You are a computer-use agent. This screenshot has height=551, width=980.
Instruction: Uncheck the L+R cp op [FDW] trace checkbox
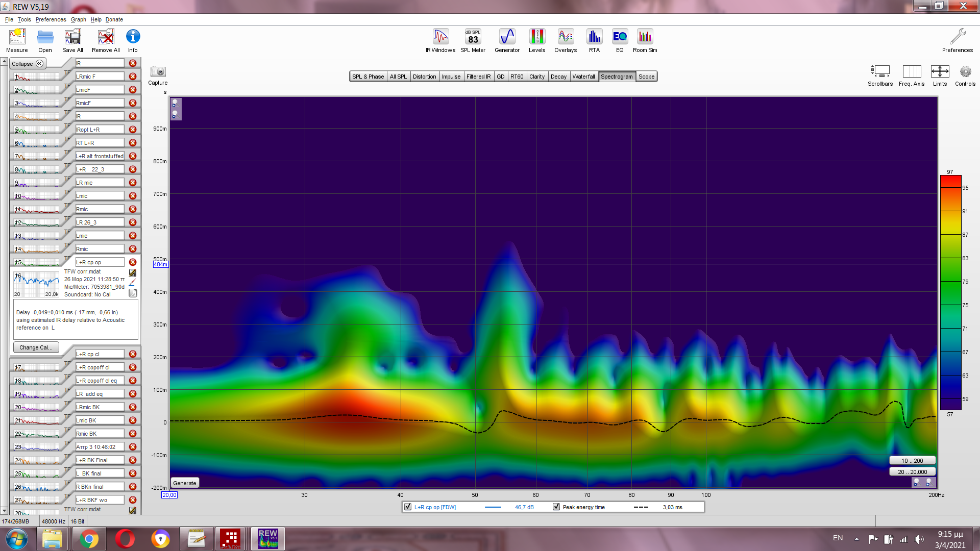408,507
